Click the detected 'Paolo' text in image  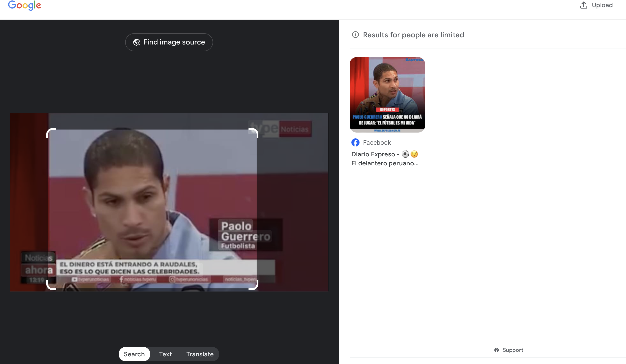pos(236,226)
